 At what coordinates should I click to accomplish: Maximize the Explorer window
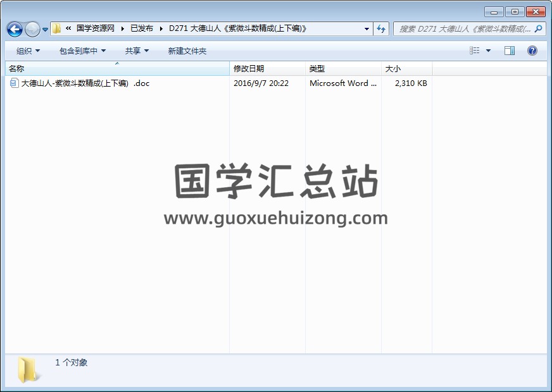pos(515,12)
